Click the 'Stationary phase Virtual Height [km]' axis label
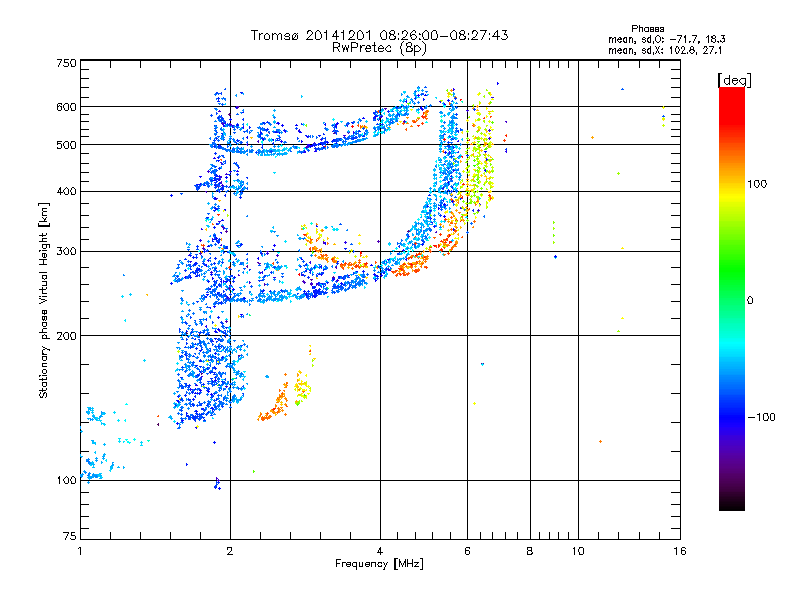Screen dimensions: 800x600 pyautogui.click(x=44, y=301)
